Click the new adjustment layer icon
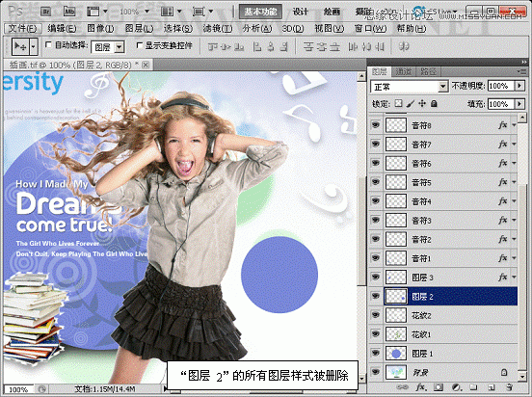532x397 pixels. point(456,387)
